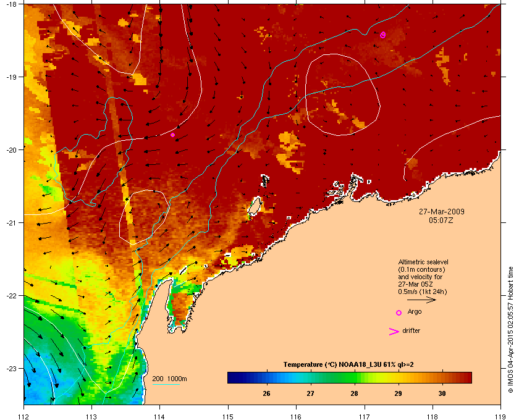Click the Argo legend circle symbol
This screenshot has height=420, width=519.
pyautogui.click(x=399, y=313)
